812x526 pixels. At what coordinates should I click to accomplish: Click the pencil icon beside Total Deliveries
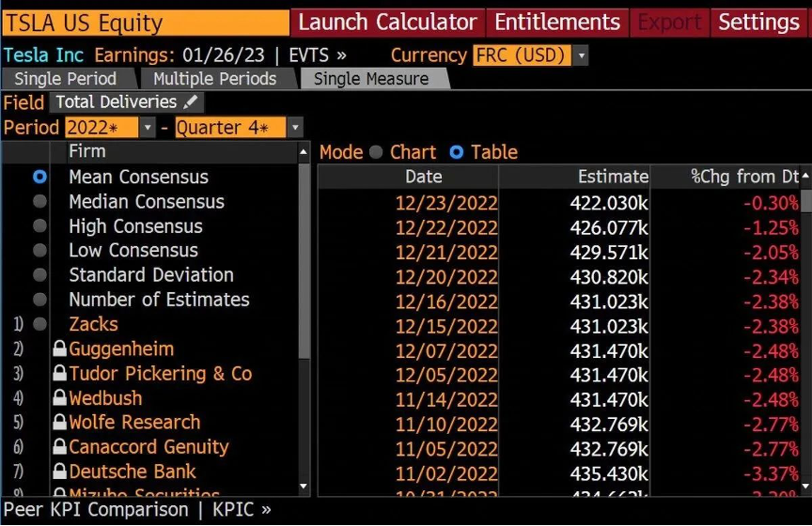pos(191,102)
